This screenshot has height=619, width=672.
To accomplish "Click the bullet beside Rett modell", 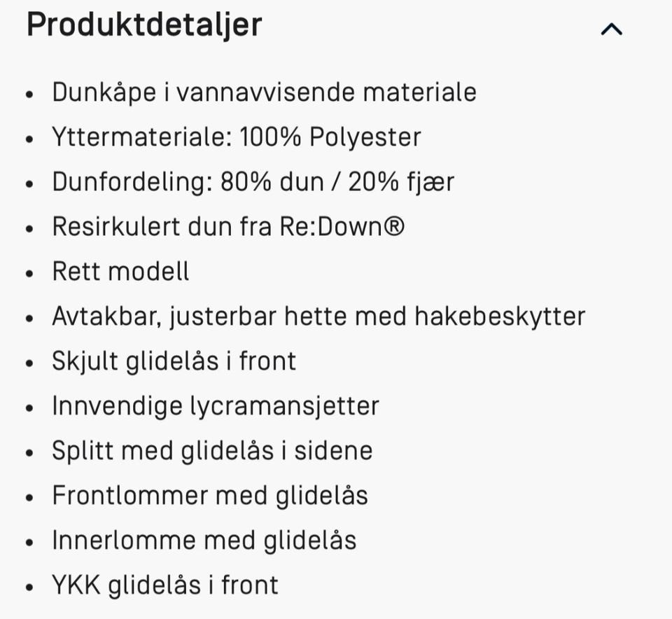I will (x=29, y=272).
